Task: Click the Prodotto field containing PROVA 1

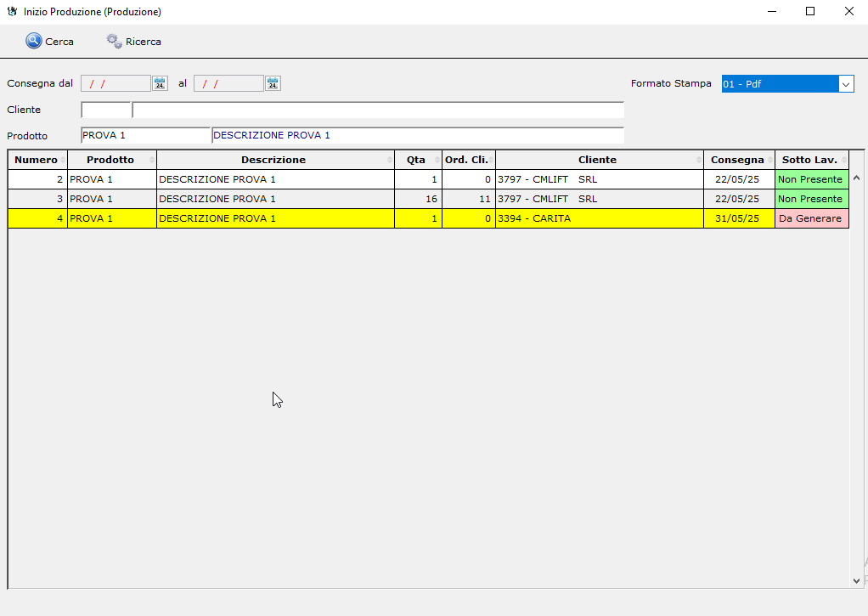Action: click(x=144, y=135)
